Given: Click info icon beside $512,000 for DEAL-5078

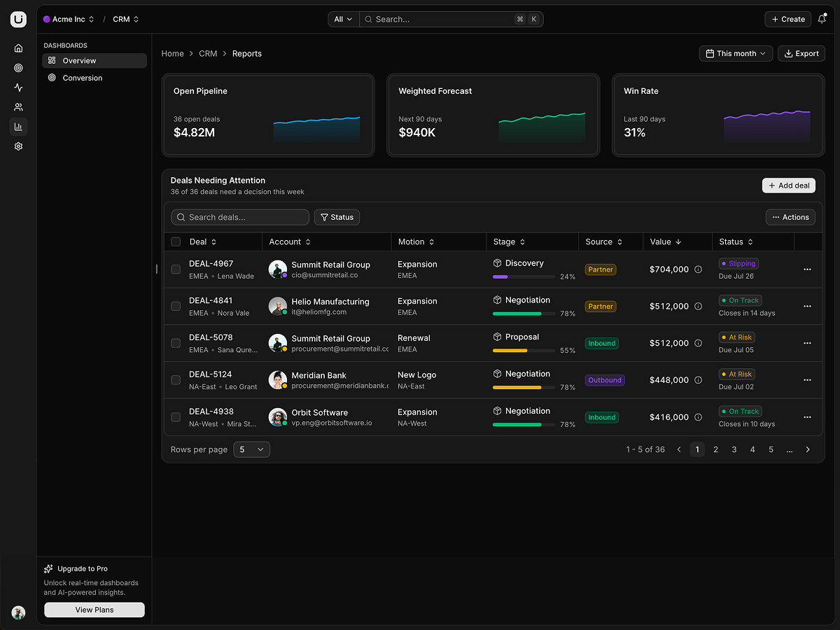Looking at the screenshot, I should 698,343.
